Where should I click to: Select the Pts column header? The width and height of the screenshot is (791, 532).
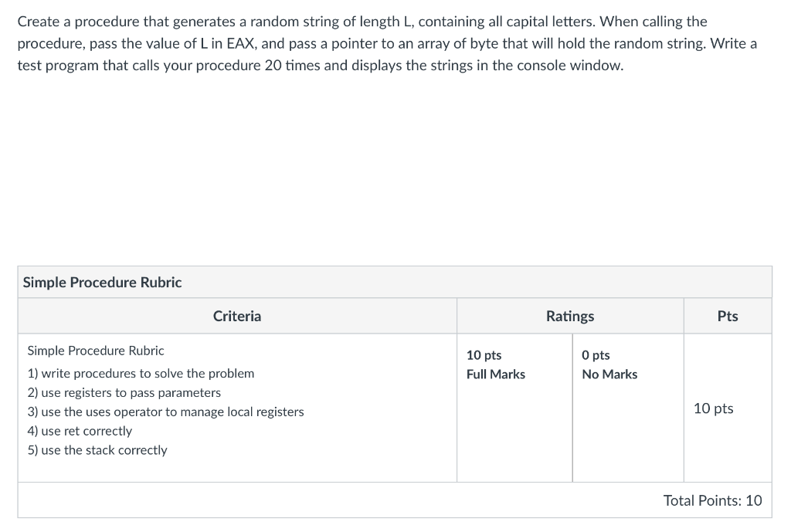(728, 316)
